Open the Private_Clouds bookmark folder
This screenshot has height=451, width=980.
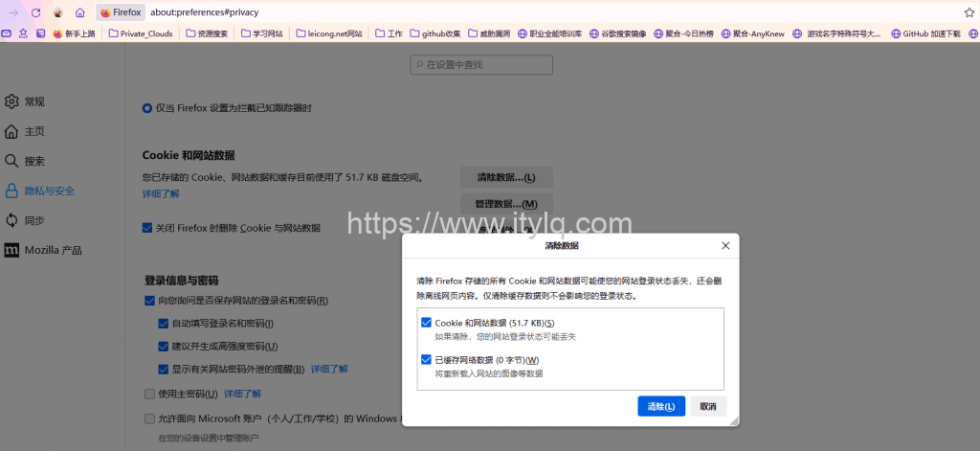pyautogui.click(x=141, y=33)
